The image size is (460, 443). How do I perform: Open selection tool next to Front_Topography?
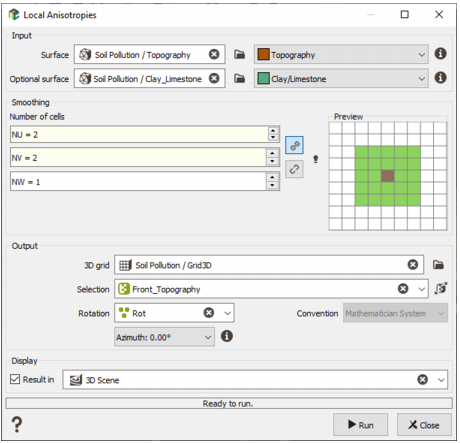point(441,288)
